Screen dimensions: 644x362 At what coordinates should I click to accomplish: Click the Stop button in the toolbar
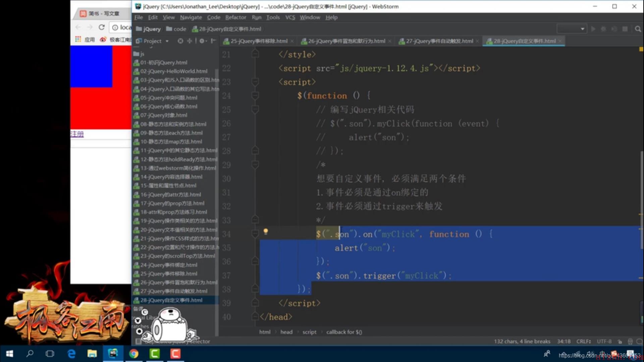tap(625, 29)
